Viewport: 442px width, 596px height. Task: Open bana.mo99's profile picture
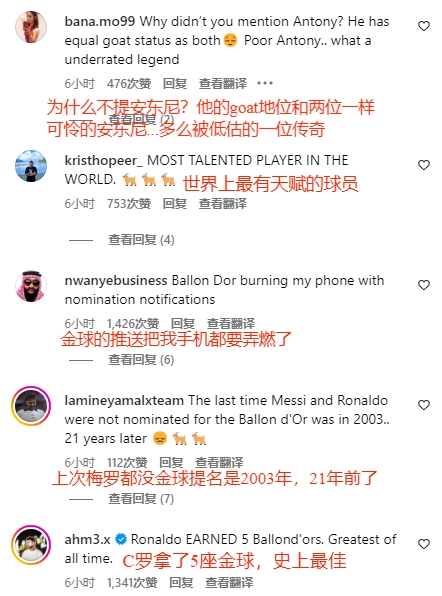pyautogui.click(x=31, y=27)
